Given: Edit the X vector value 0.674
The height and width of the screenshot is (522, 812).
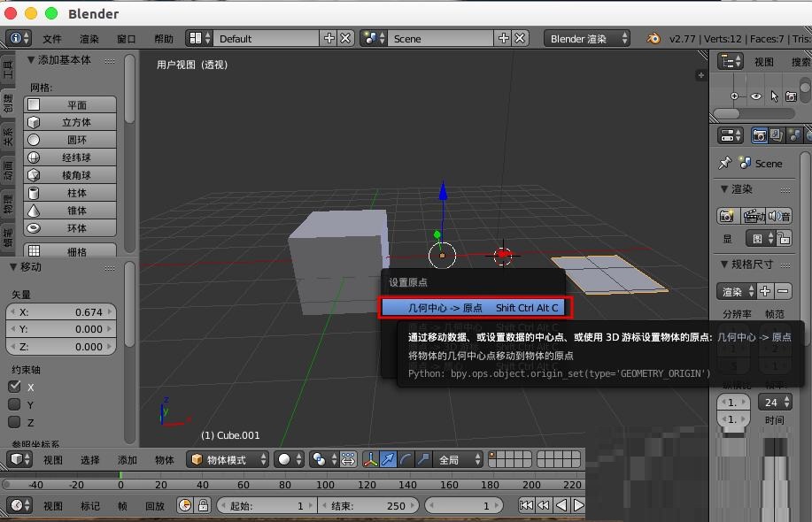Looking at the screenshot, I should [x=60, y=312].
